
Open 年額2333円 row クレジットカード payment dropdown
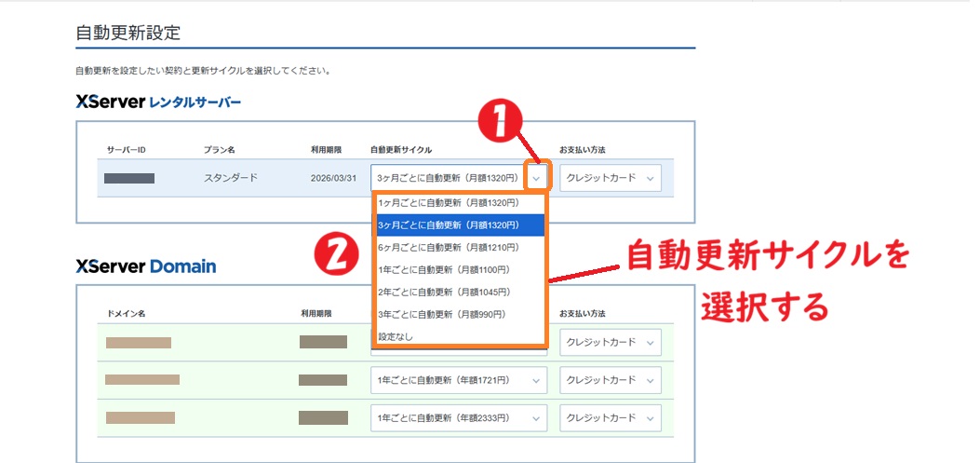(610, 417)
